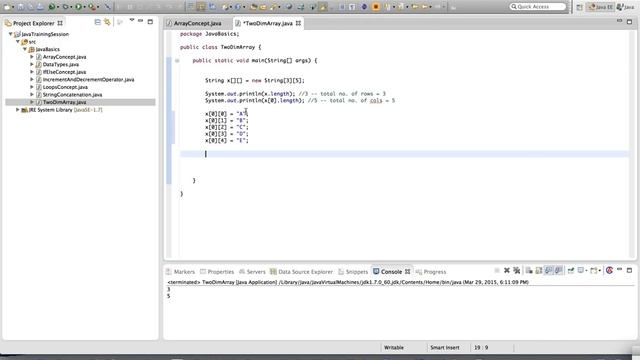Screen dimensions: 640x360
Task: Click the Run button in the main toolbar
Action: (x=78, y=7)
